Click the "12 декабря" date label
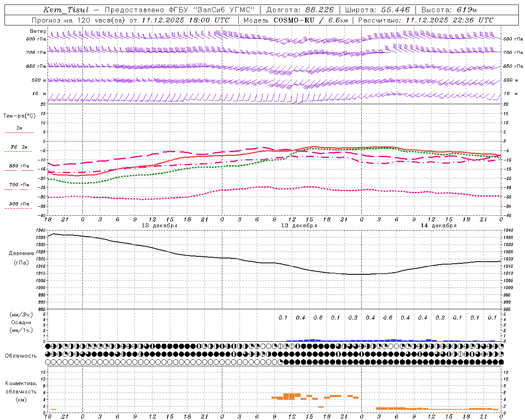The width and height of the screenshot is (525, 420). 160,226
